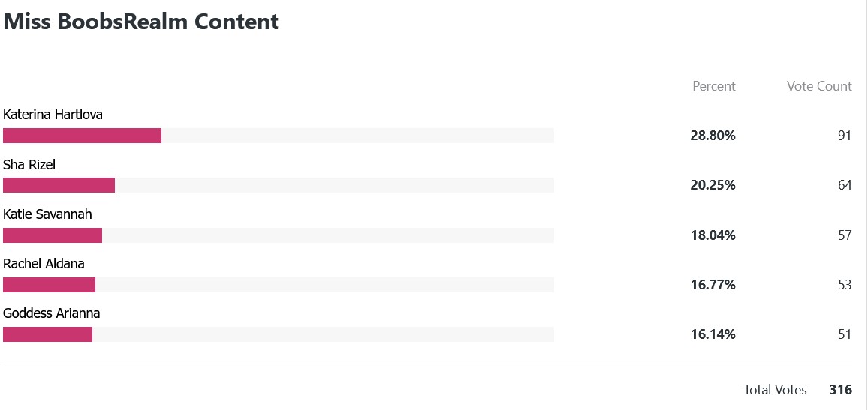Click the Percent column header

point(714,85)
